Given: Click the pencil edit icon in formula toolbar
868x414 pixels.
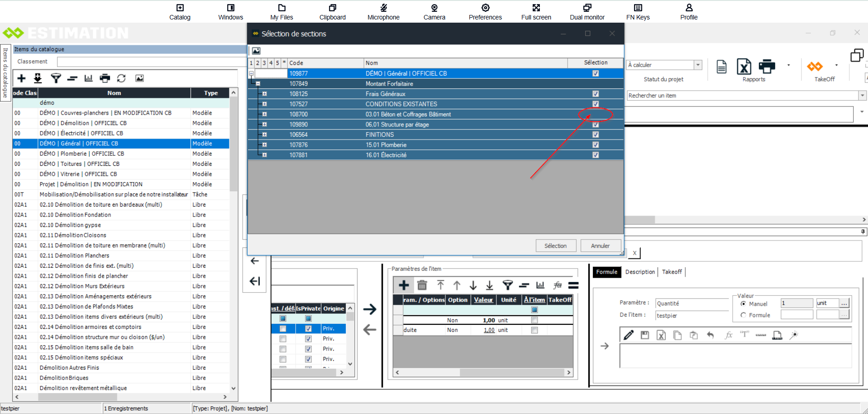Looking at the screenshot, I should [x=629, y=335].
